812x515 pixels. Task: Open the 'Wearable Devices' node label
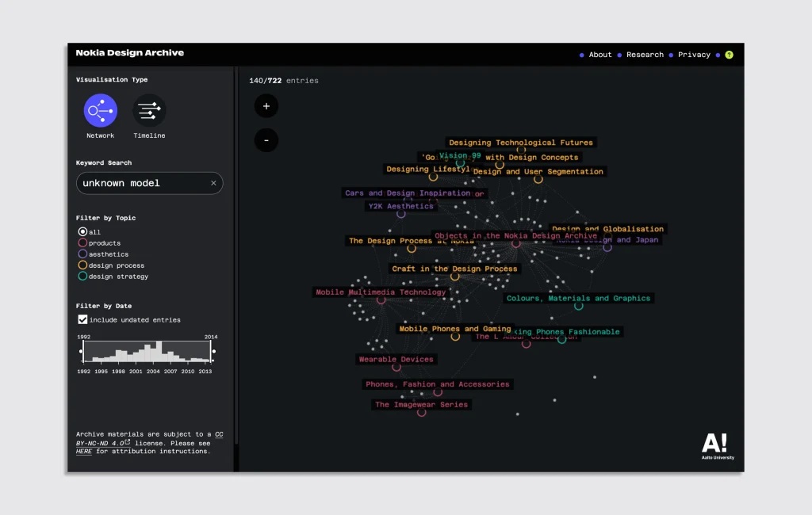click(x=396, y=359)
